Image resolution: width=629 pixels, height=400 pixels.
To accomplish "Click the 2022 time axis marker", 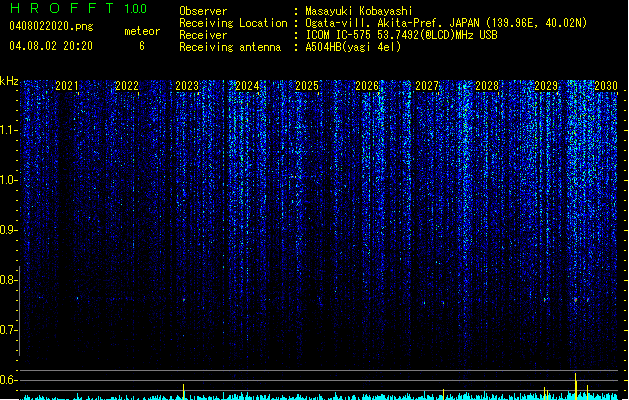I will click(x=127, y=86).
